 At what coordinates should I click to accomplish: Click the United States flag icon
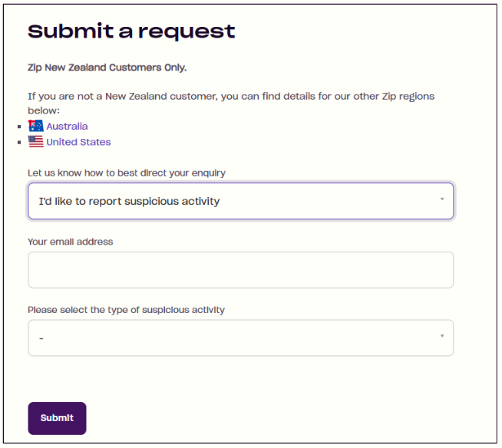point(36,142)
